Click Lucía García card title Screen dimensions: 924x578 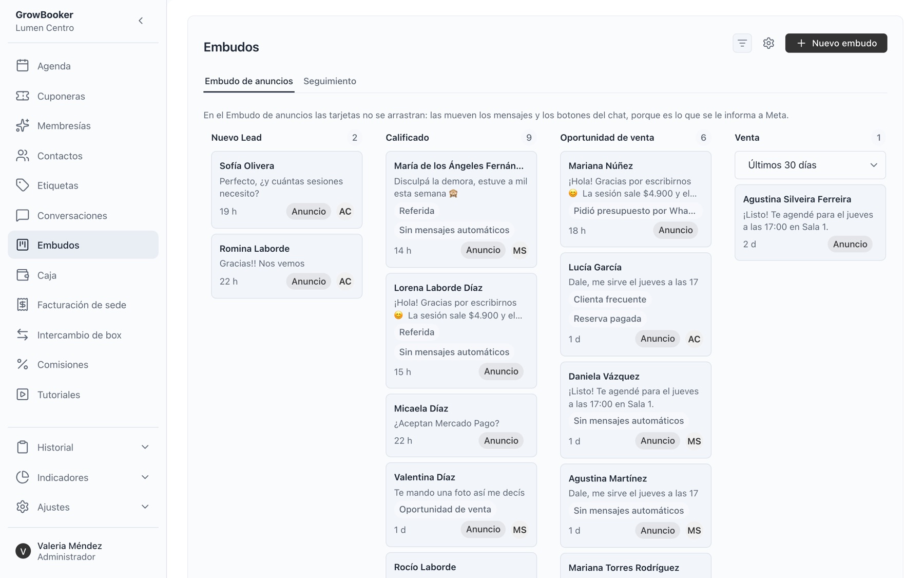click(595, 267)
